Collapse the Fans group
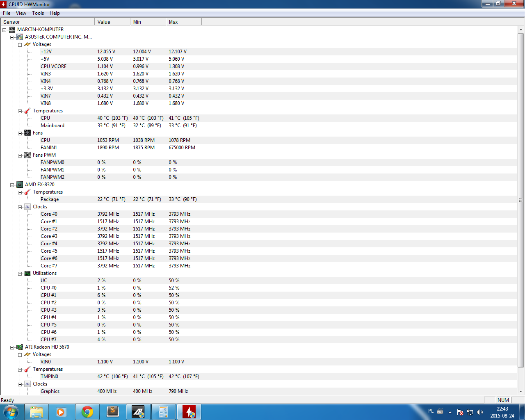Viewport: 525px width, 420px height. (x=20, y=133)
